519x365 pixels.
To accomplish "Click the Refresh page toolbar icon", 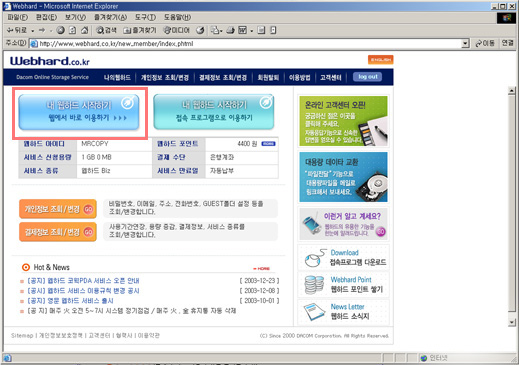I will pyautogui.click(x=72, y=30).
